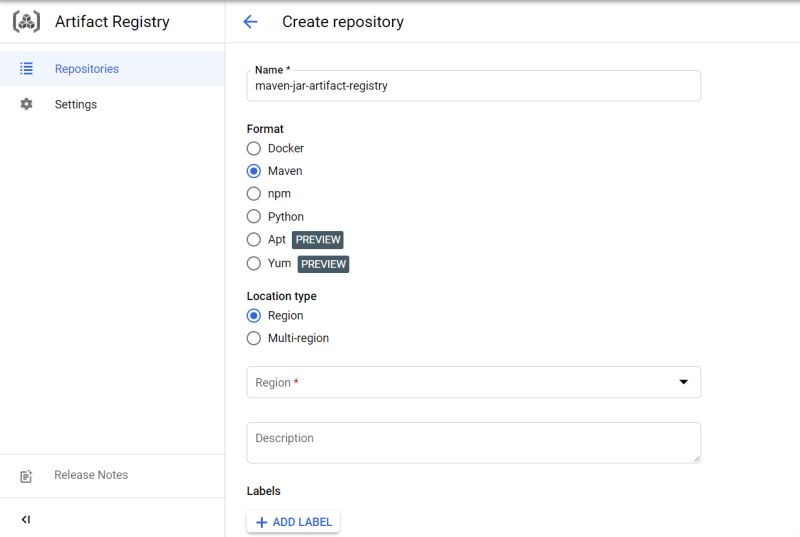The image size is (800, 537).
Task: Choose Python as repository format
Action: pos(254,216)
